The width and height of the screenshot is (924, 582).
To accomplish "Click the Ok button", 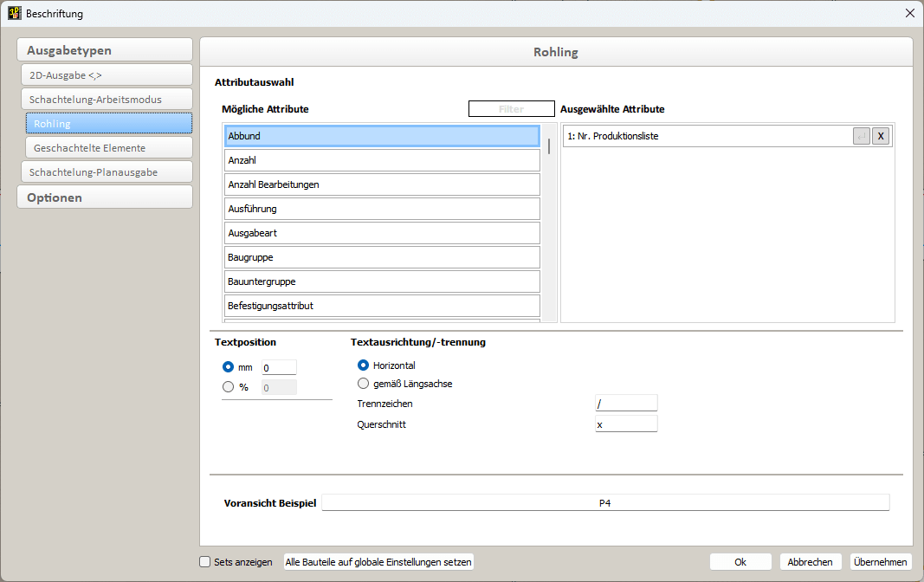I will [x=740, y=562].
